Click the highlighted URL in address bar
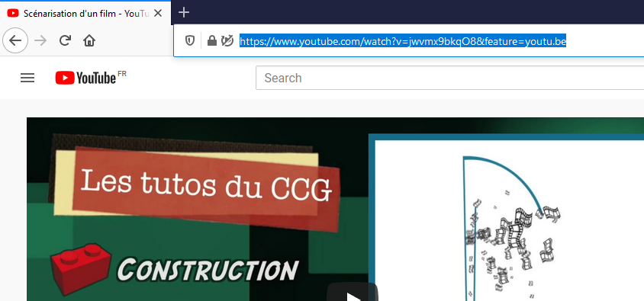The height and width of the screenshot is (301, 644). click(x=403, y=41)
